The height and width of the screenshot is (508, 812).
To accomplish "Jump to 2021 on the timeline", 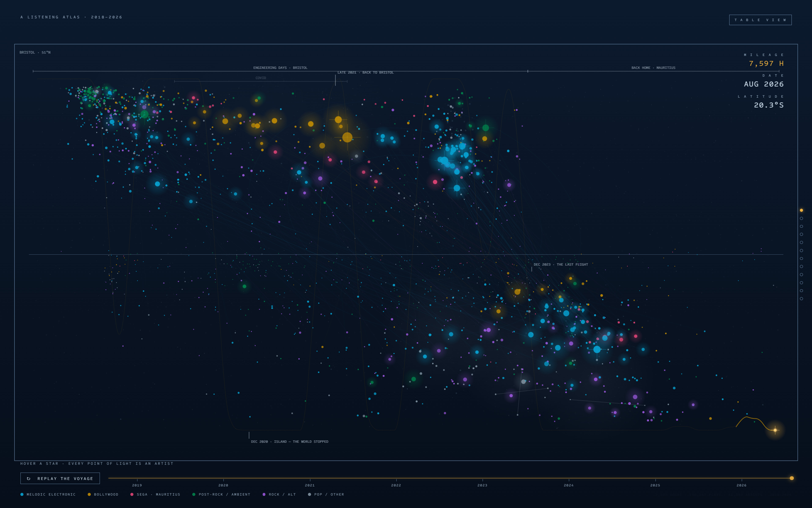I will point(310,485).
